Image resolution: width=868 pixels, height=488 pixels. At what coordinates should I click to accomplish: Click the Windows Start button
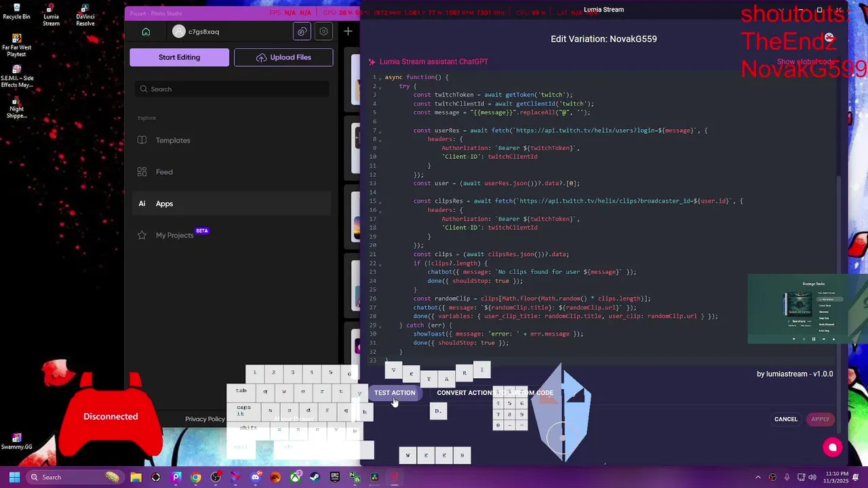pos(14,477)
